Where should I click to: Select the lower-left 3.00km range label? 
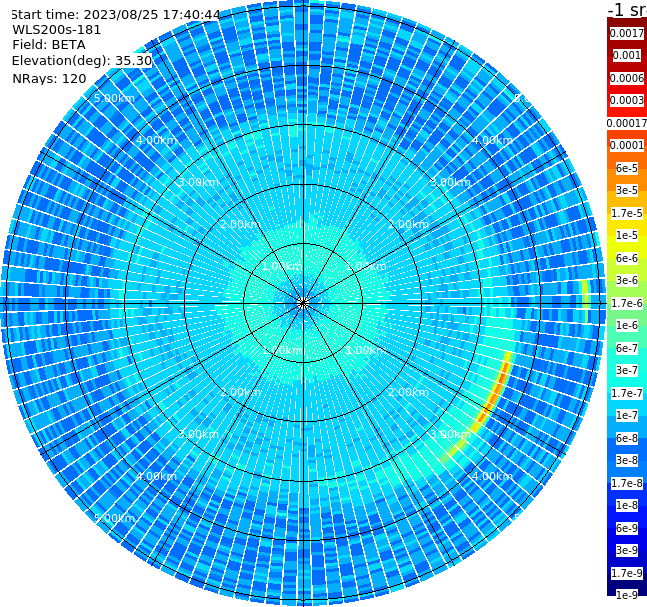(198, 434)
